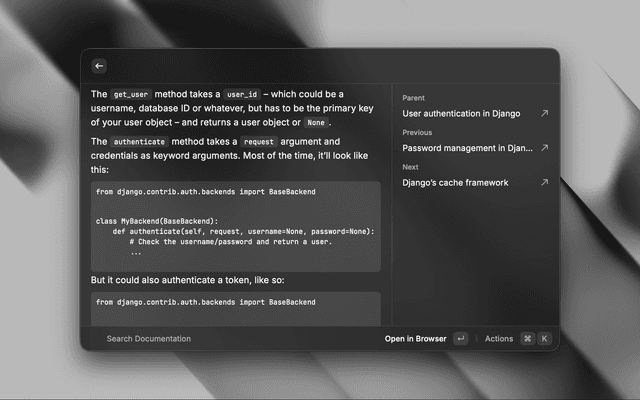Click arrow icon beside Django's cache framework
The height and width of the screenshot is (400, 640).
pyautogui.click(x=544, y=183)
